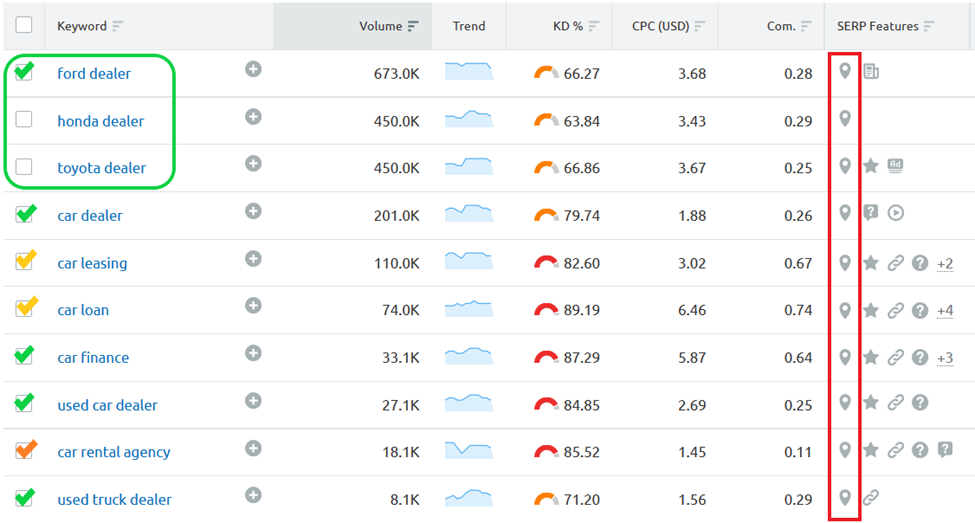
Task: Click the video play icon for car dealer
Action: tap(895, 213)
